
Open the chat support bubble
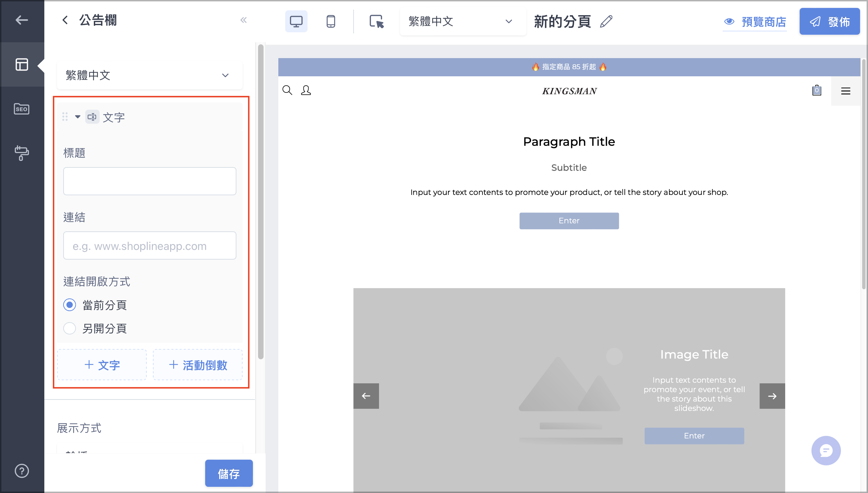tap(826, 450)
